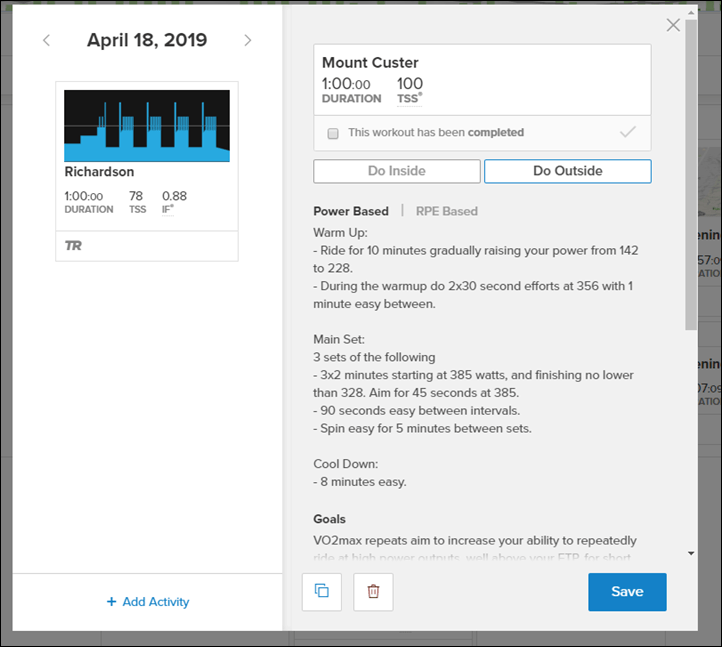The image size is (722, 647).
Task: Click '3 sets of the following' line
Action: (x=374, y=357)
